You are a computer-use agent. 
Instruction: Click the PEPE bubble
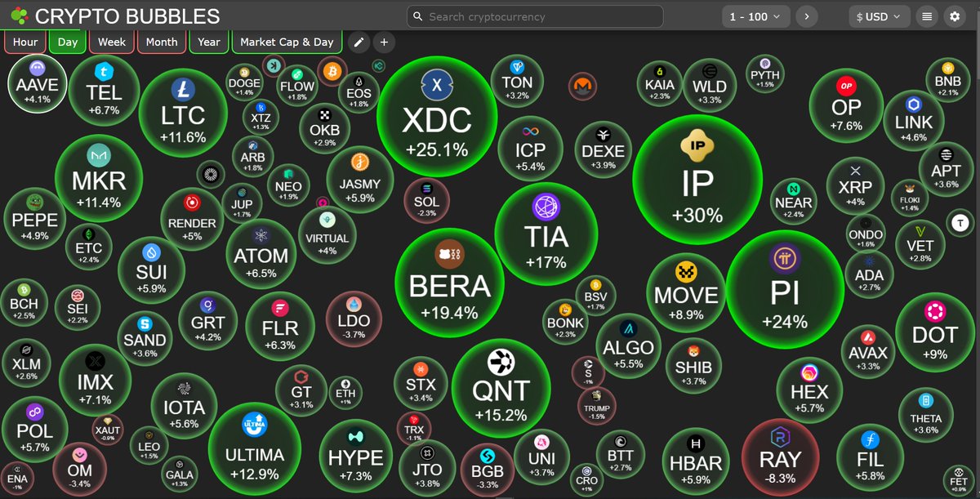[x=35, y=217]
